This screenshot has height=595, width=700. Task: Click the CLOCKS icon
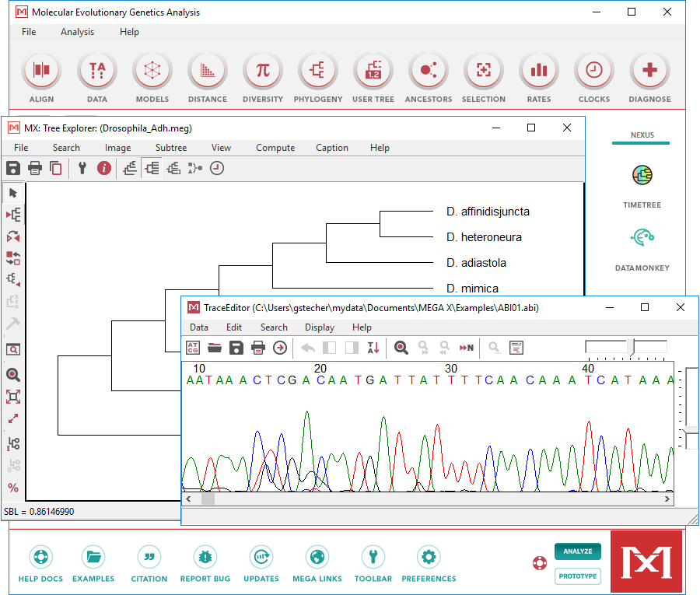click(594, 71)
